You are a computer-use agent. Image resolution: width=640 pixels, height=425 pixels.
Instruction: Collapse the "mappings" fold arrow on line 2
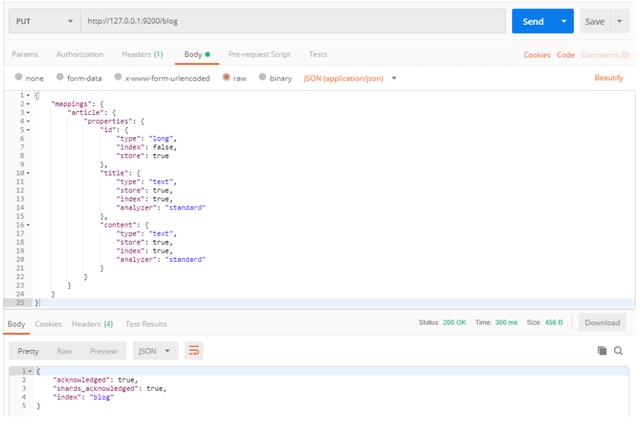point(28,104)
